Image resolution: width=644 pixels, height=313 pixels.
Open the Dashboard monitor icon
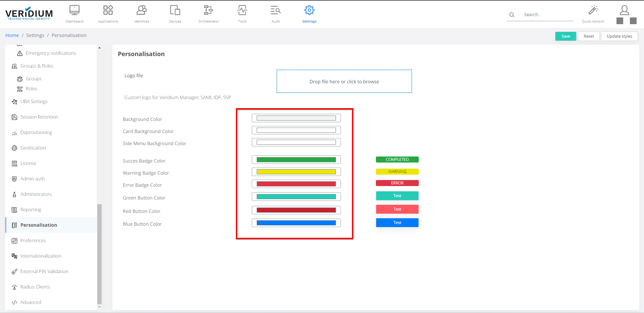click(x=75, y=10)
